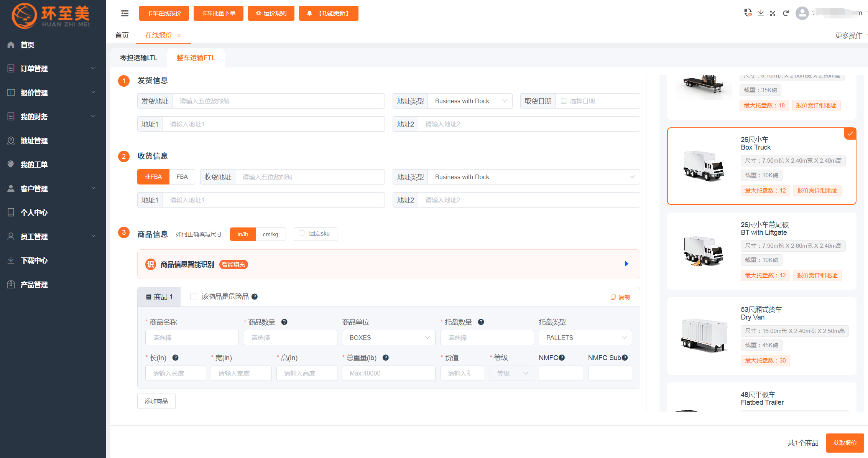Click the 识 smart recognition icon
868x458 pixels.
[151, 264]
